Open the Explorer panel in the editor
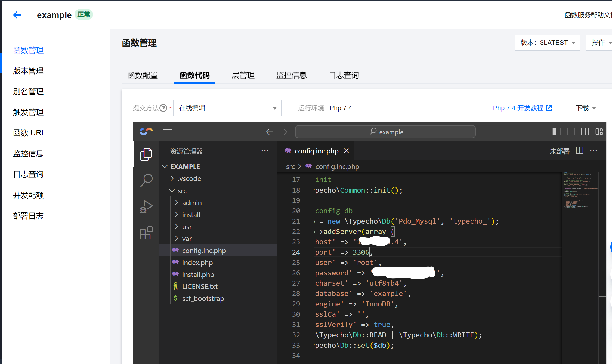Image resolution: width=612 pixels, height=364 pixels. pyautogui.click(x=146, y=154)
